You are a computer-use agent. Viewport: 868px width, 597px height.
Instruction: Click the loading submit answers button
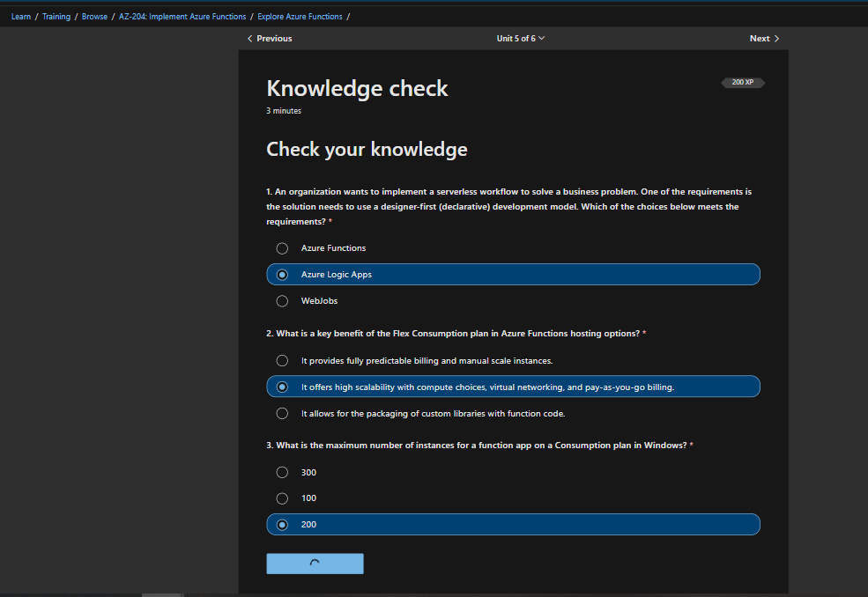coord(315,564)
